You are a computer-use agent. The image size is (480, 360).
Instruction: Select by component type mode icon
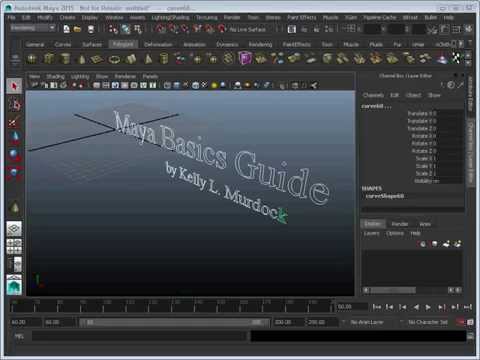138,29
